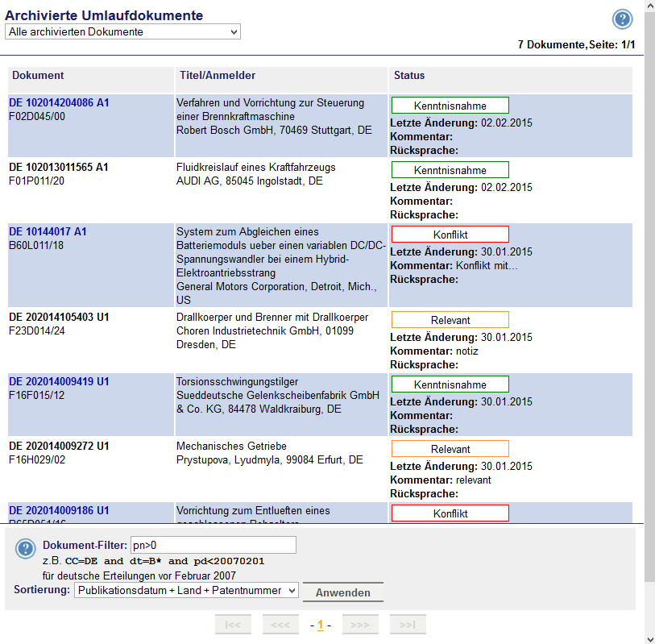655x644 pixels.
Task: Select applicant 'Prystupova, Lyudmyla, 99084 Erfurt, DE'
Action: pos(269,459)
